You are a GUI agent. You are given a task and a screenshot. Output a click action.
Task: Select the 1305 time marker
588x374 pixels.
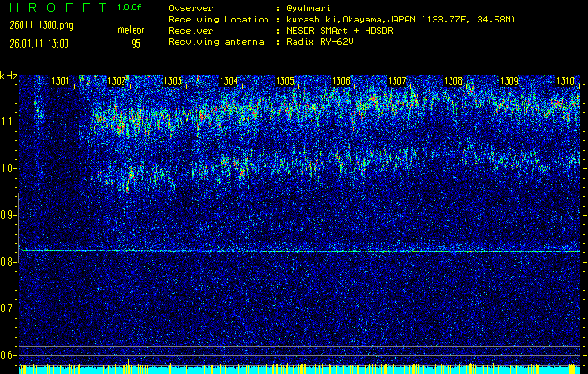point(285,81)
